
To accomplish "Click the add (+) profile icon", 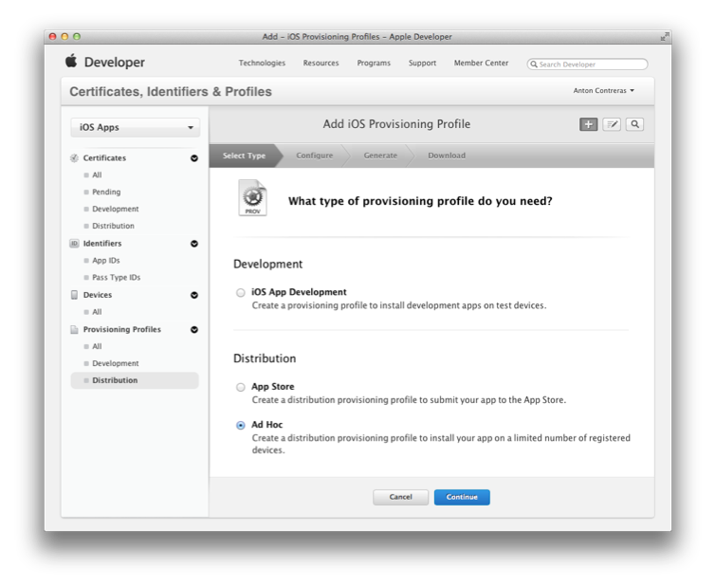I will tap(589, 124).
